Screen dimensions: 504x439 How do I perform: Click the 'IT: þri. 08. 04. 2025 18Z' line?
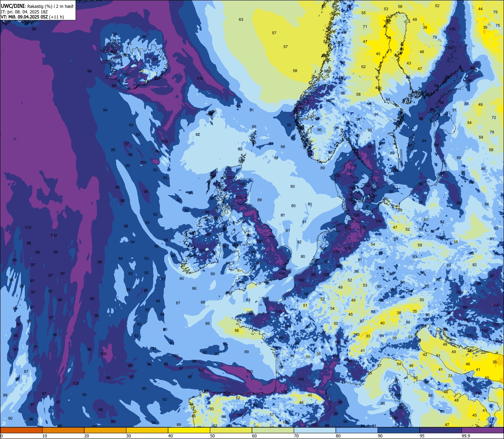click(x=24, y=11)
